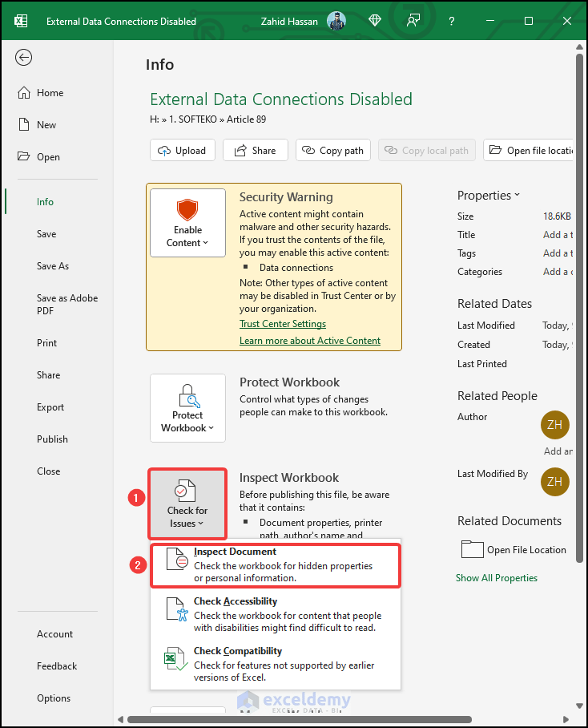
Task: Open the Print page
Action: point(46,343)
